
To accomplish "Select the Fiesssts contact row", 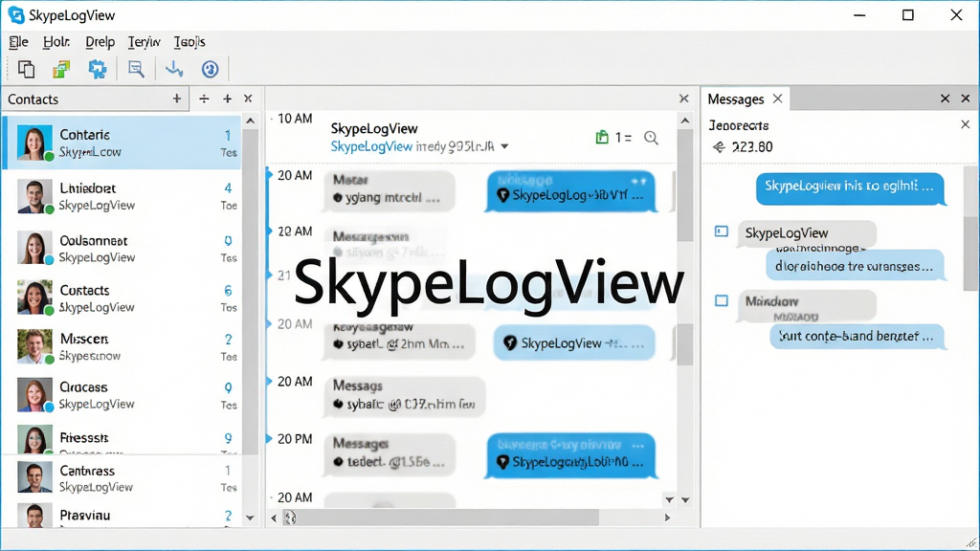I will click(x=123, y=437).
